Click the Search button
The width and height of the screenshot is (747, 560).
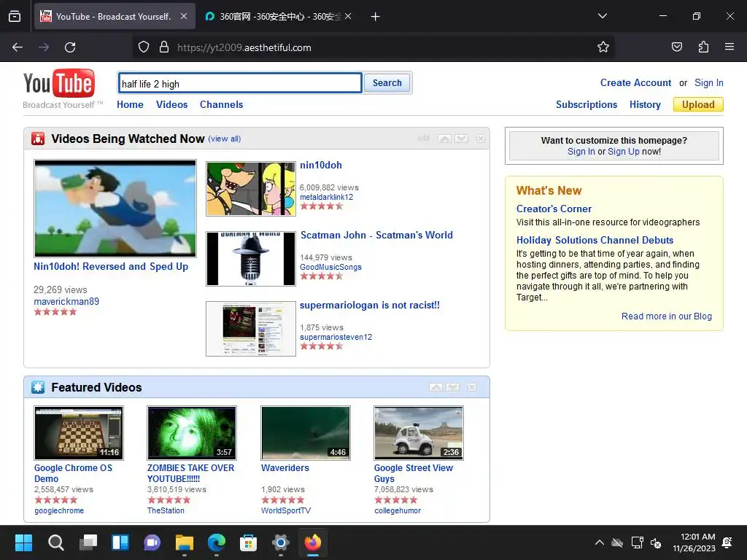tap(387, 83)
